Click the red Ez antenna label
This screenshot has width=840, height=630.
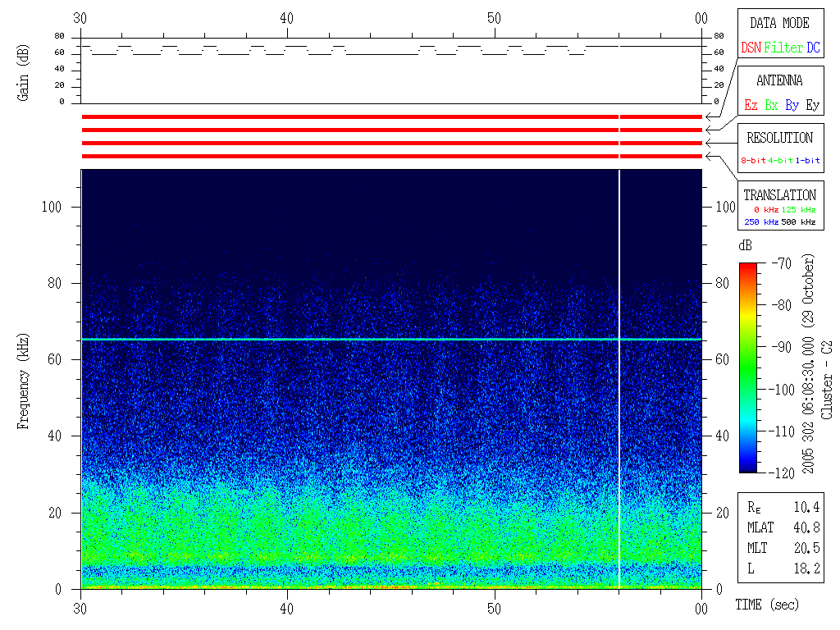pyautogui.click(x=751, y=106)
